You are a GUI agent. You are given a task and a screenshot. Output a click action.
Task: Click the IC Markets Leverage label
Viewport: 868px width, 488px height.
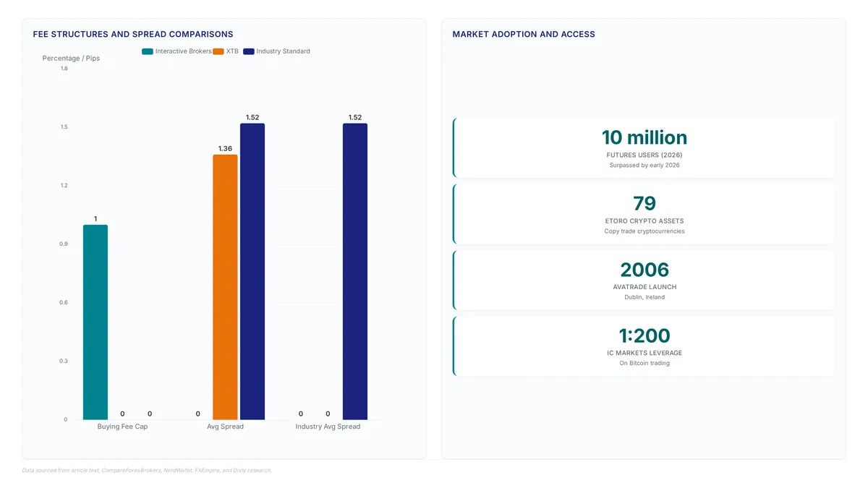644,353
